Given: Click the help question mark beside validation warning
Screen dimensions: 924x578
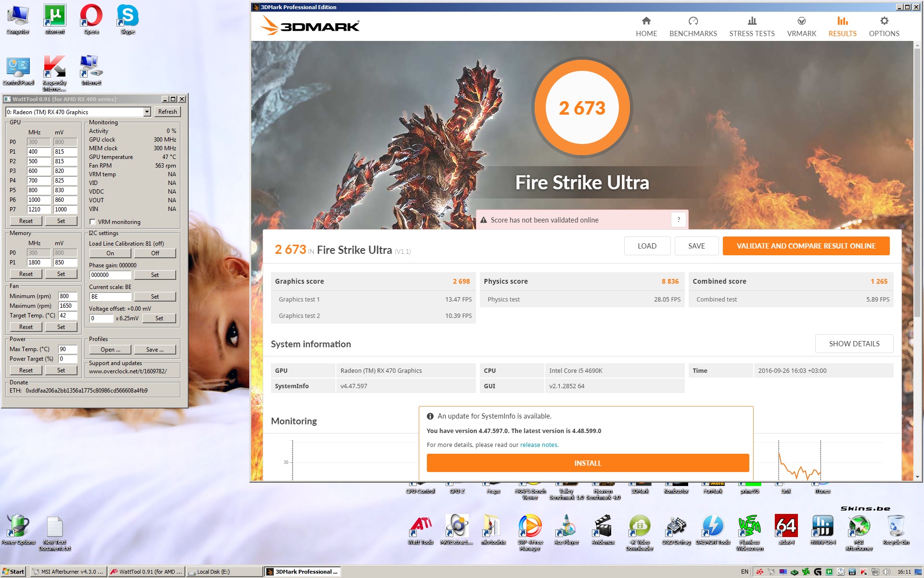Looking at the screenshot, I should click(x=679, y=220).
